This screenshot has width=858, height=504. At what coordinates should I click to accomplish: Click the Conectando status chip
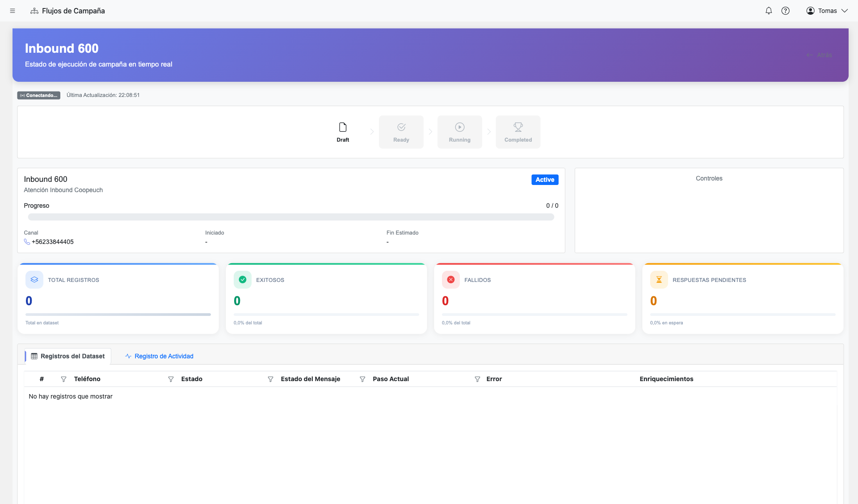38,95
